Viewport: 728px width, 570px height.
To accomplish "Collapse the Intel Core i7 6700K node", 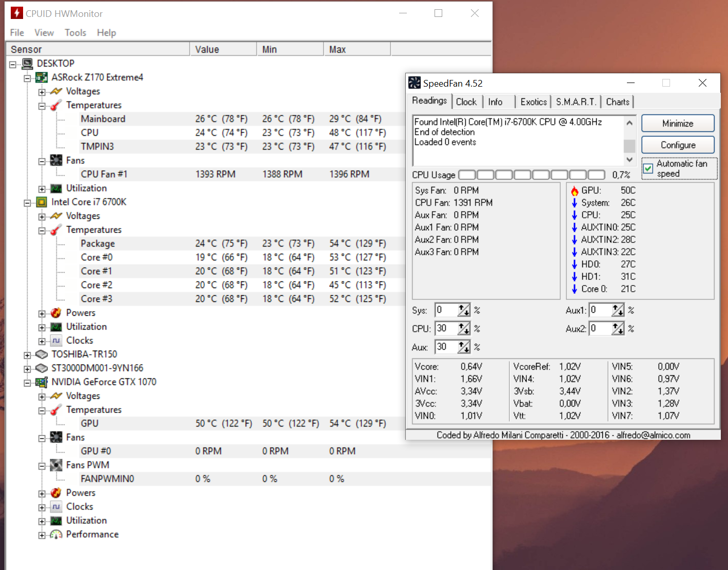I will tap(27, 203).
